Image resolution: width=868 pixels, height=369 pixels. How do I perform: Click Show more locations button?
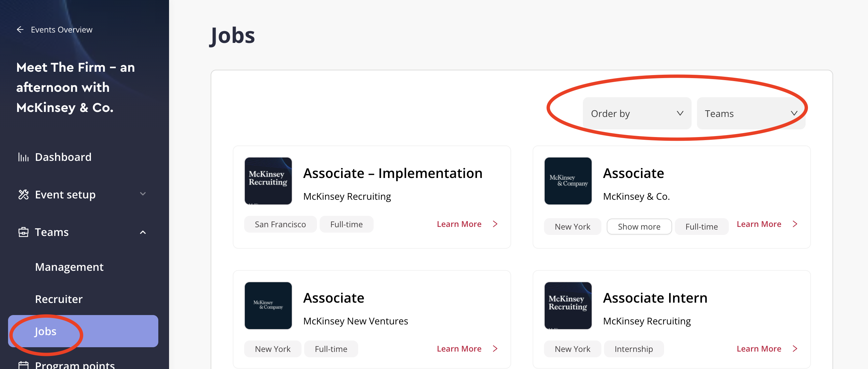pos(639,227)
